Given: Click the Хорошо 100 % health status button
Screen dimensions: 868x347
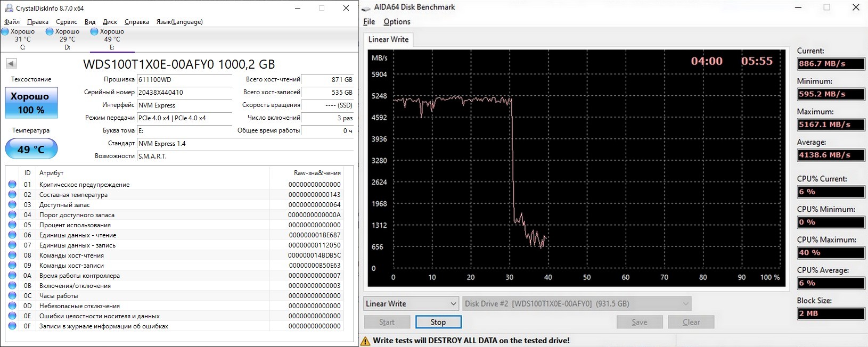Looking at the screenshot, I should pyautogui.click(x=31, y=103).
